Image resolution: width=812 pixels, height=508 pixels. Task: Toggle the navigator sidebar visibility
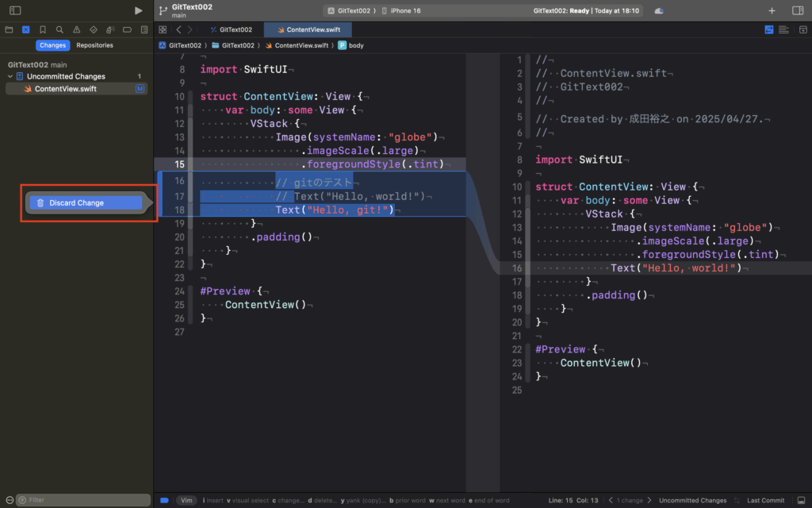[15, 10]
